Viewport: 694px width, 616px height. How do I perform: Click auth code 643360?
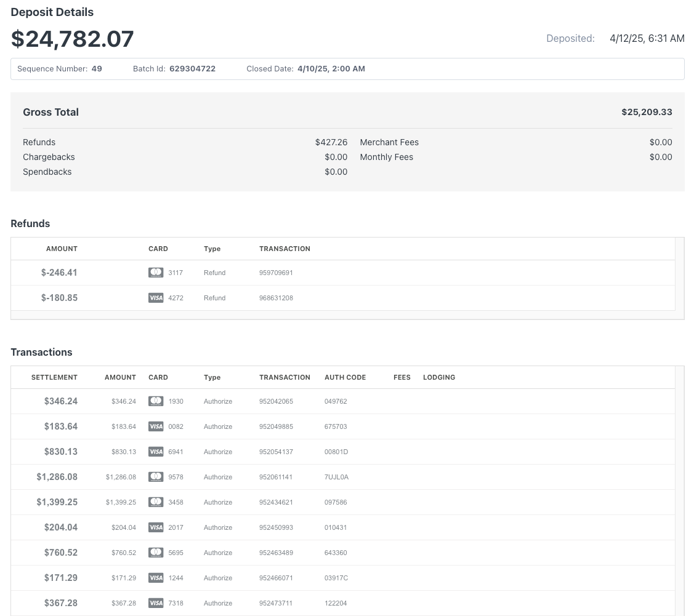pyautogui.click(x=336, y=553)
